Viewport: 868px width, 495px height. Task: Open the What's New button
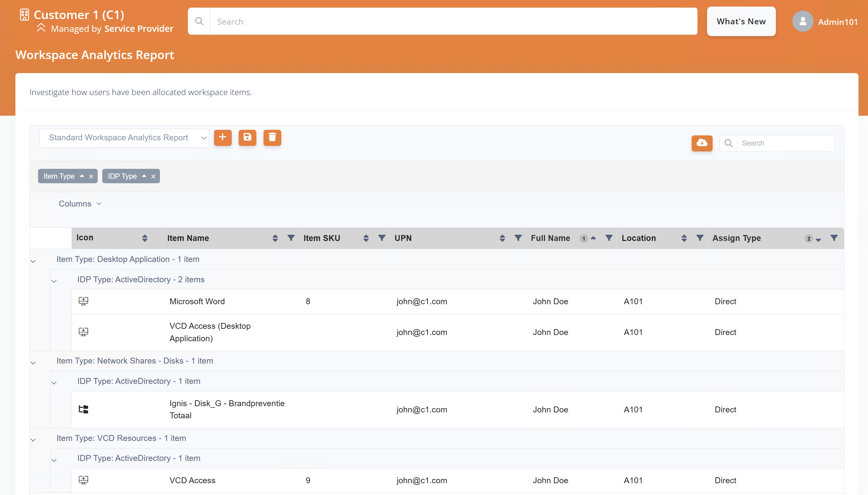(741, 21)
